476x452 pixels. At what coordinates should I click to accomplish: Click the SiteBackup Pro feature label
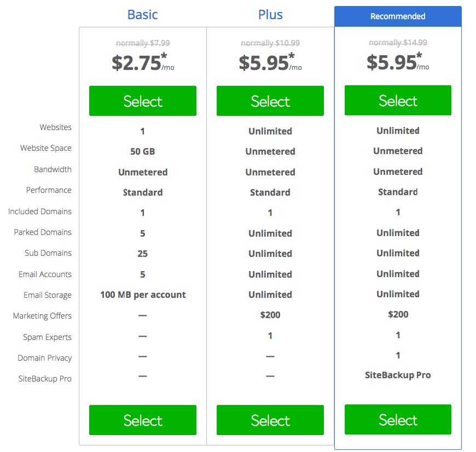click(x=45, y=379)
